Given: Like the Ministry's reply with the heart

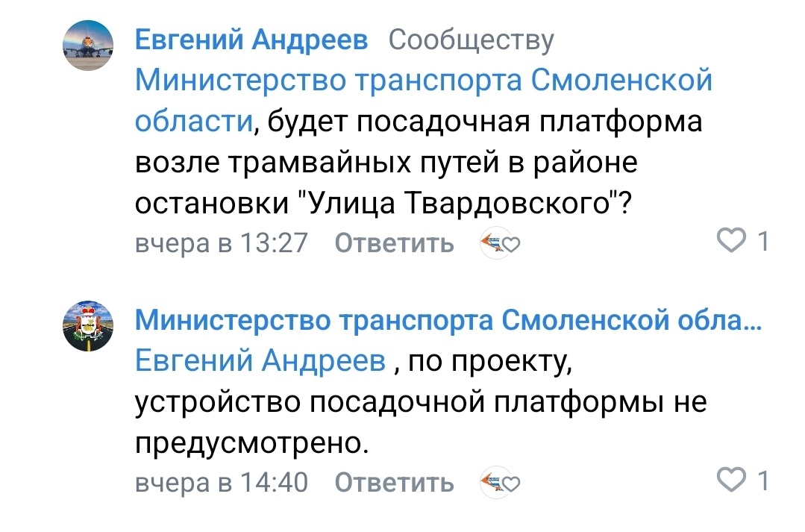Looking at the screenshot, I should [730, 481].
